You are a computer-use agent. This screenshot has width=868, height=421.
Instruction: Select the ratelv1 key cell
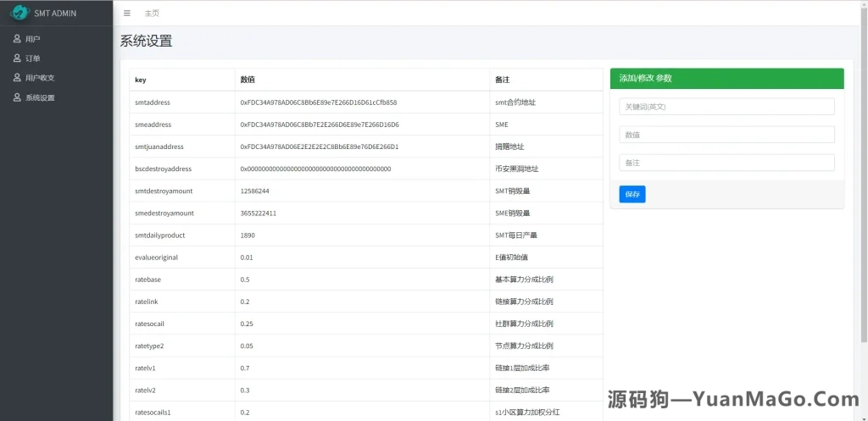(182, 368)
